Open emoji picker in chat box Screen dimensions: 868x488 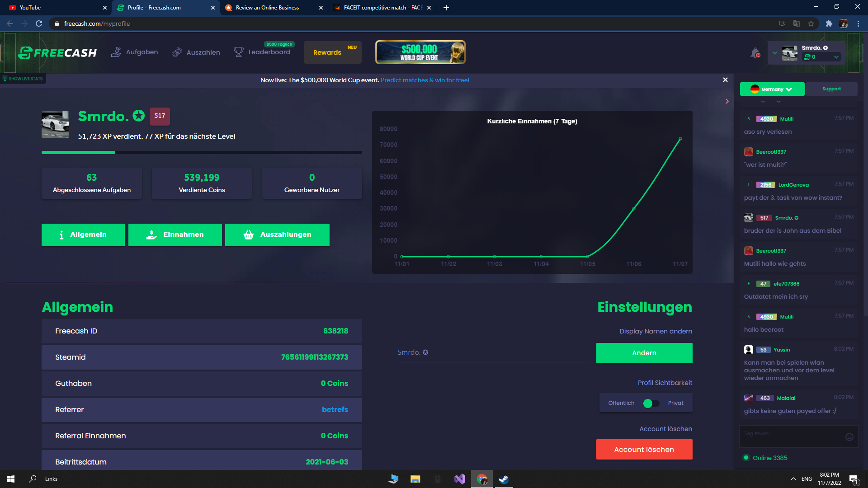click(849, 436)
